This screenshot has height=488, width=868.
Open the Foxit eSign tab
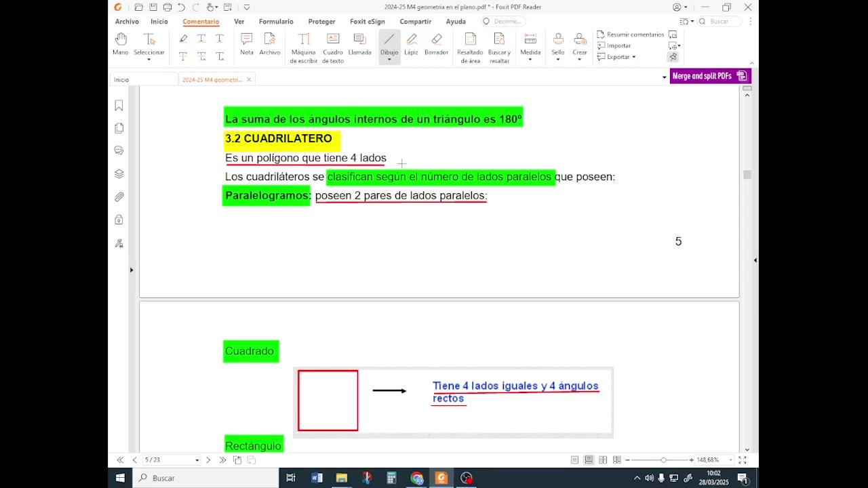pyautogui.click(x=368, y=22)
